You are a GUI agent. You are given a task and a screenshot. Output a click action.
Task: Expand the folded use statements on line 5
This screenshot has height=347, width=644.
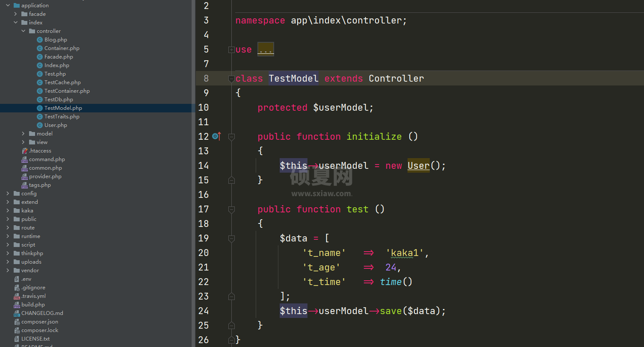click(x=231, y=50)
